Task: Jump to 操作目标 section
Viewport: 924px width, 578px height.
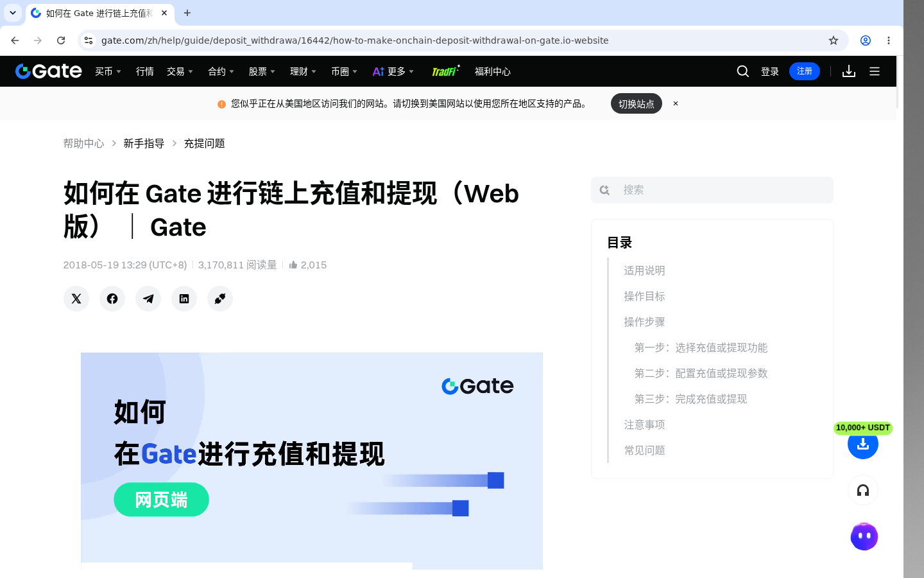Action: coord(644,296)
